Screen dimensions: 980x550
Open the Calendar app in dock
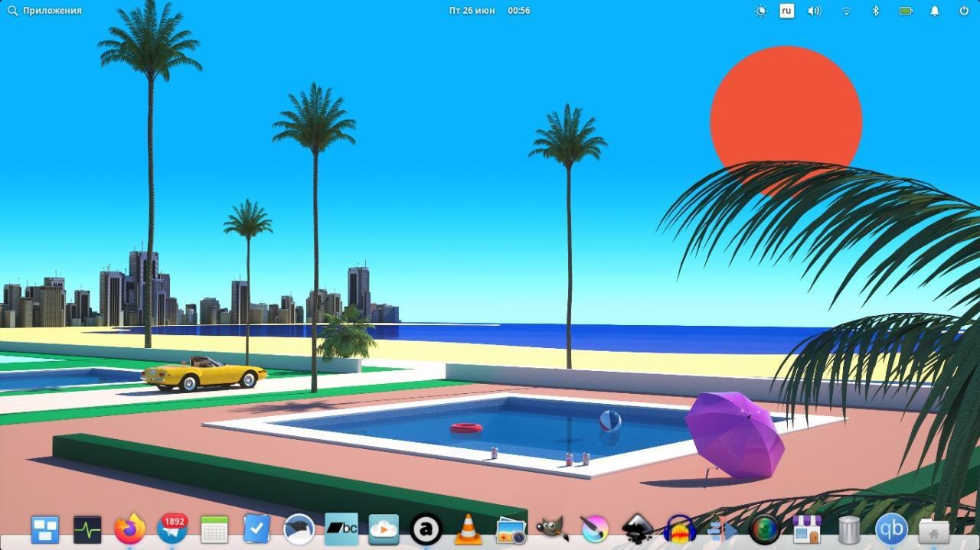point(214,529)
